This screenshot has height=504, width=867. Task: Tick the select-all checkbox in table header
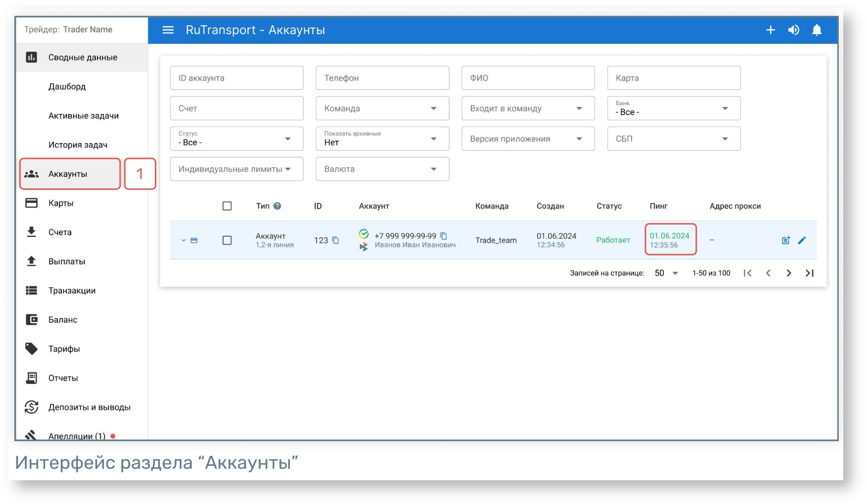[x=227, y=206]
